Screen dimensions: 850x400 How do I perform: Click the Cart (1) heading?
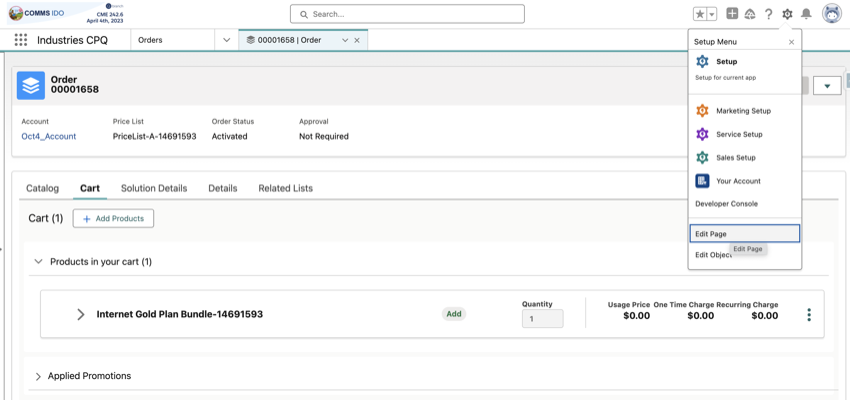46,218
